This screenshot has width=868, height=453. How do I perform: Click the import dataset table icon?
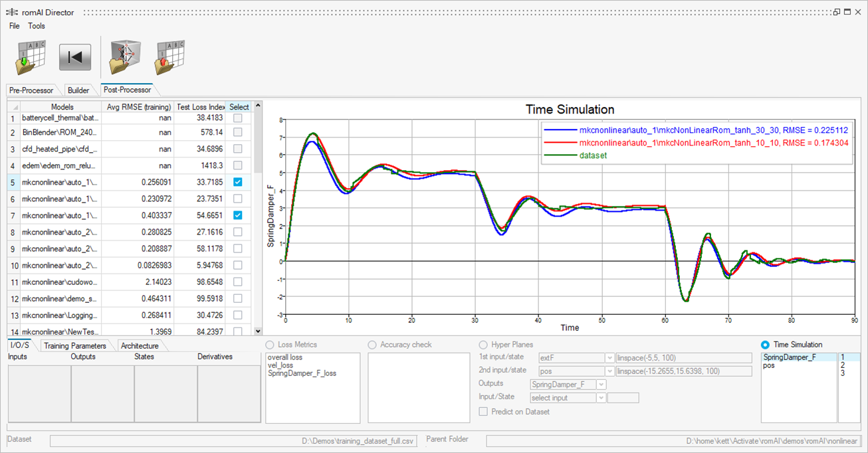click(31, 57)
